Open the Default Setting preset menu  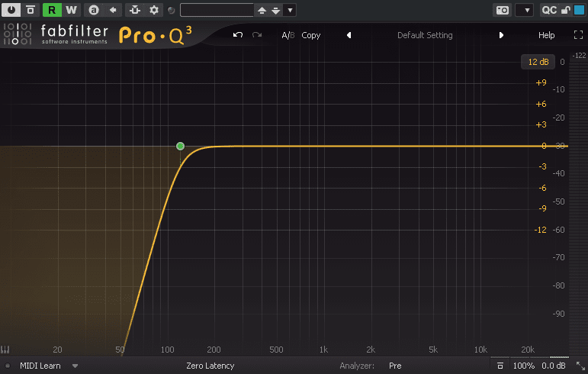[x=425, y=35]
